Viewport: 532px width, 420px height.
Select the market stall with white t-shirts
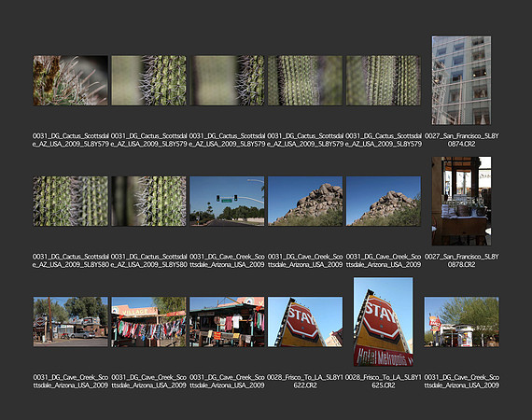(x=227, y=322)
